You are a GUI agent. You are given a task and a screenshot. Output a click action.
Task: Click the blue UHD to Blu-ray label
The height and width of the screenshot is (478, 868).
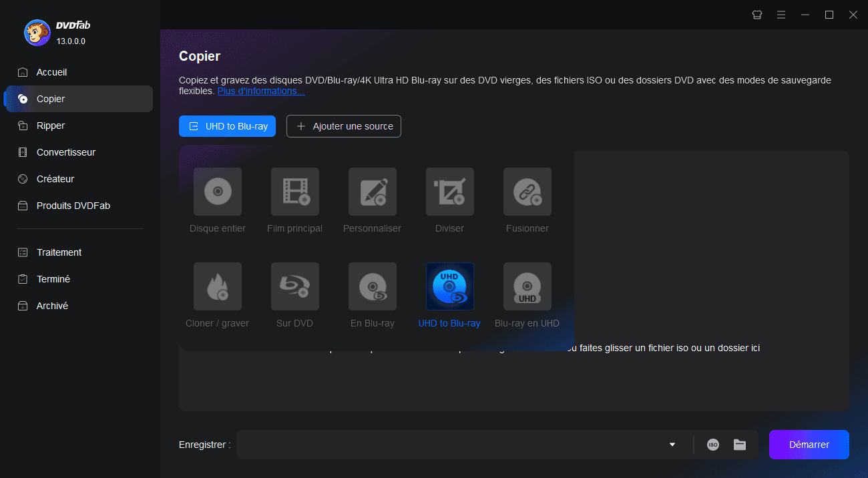[449, 323]
